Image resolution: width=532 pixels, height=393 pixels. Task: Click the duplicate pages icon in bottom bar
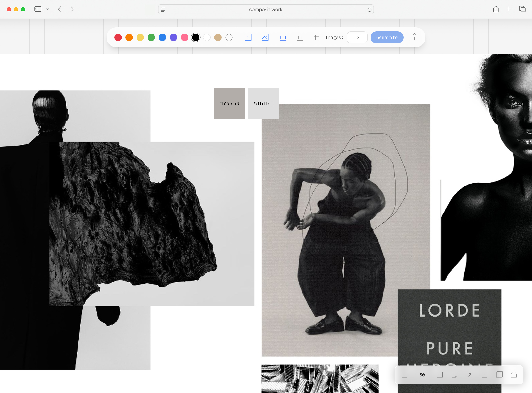[499, 375]
